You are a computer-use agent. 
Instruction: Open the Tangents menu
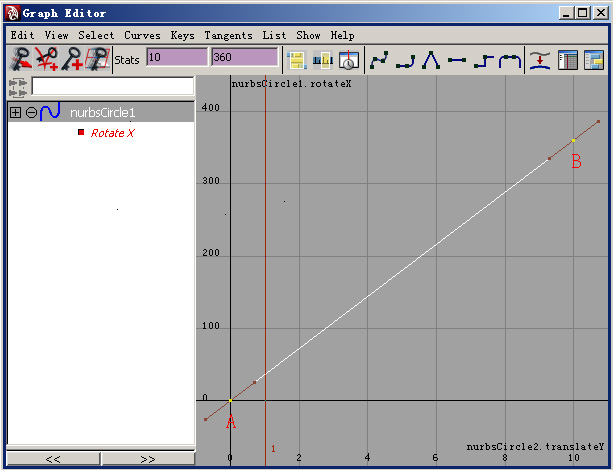point(228,36)
